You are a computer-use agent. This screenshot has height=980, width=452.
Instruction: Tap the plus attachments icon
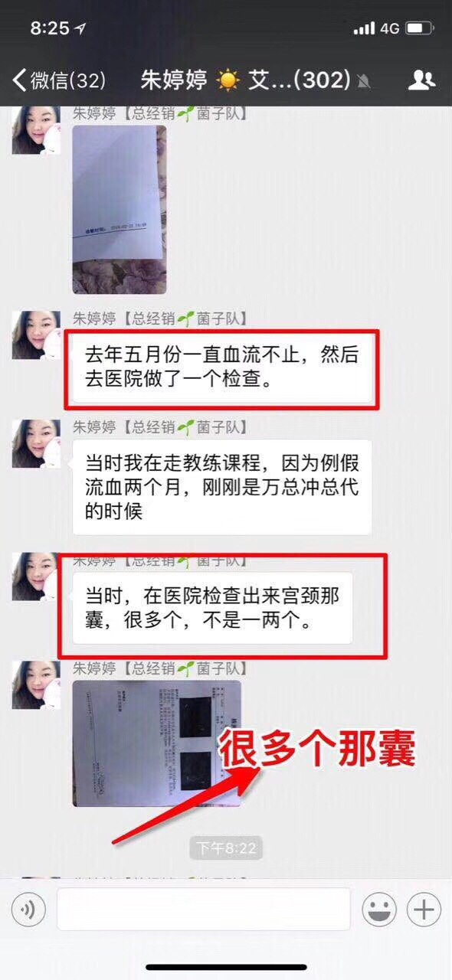point(424,910)
